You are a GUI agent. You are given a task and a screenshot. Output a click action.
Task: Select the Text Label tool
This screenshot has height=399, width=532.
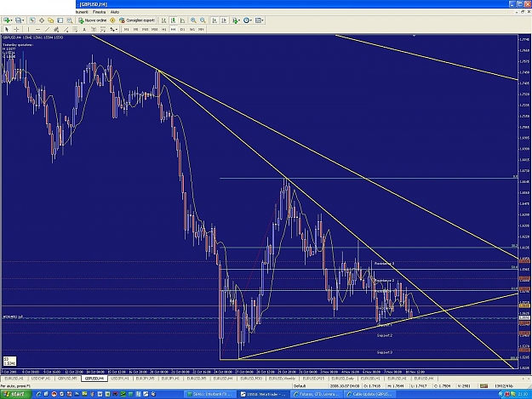click(x=94, y=29)
